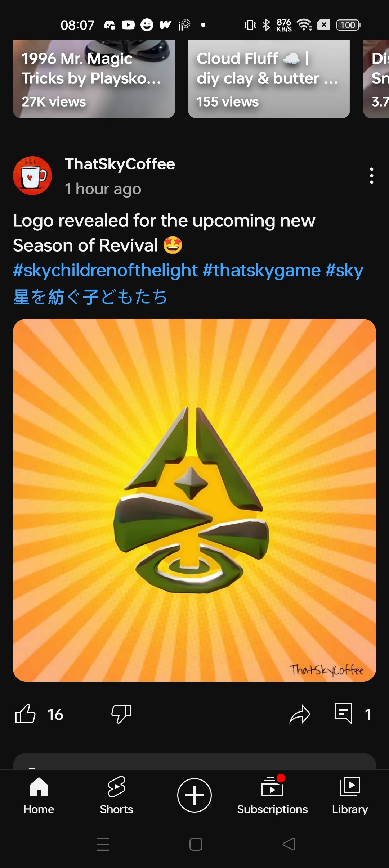Tap the Create plus button
Viewport: 389px width, 868px height.
click(194, 795)
